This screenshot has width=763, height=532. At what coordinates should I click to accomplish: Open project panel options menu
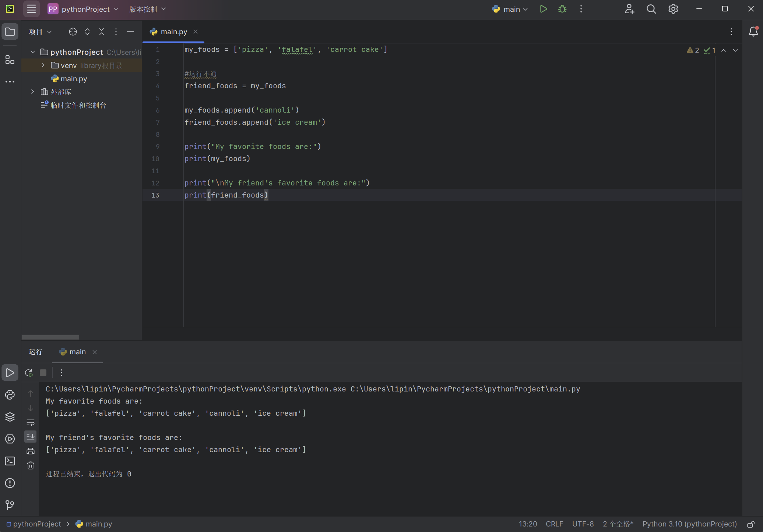116,32
